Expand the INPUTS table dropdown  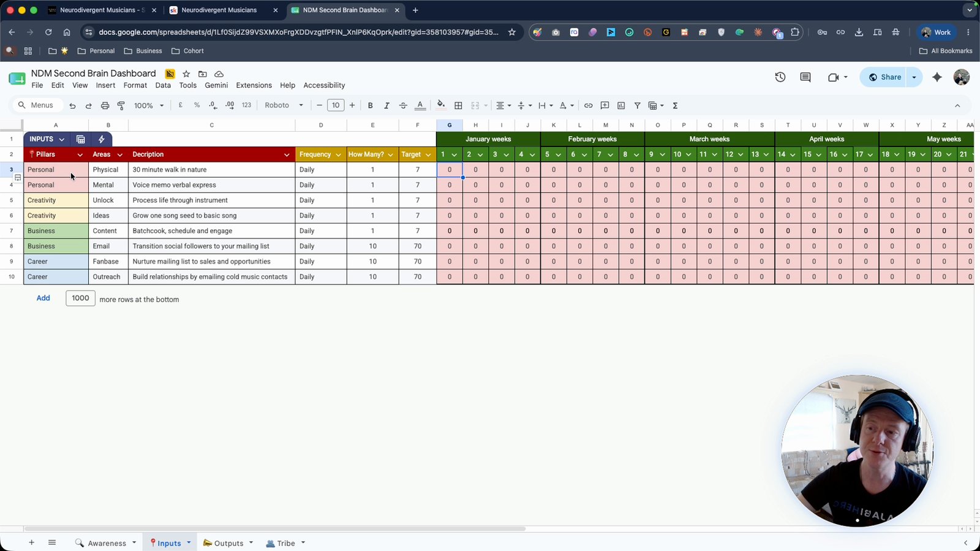click(x=61, y=140)
